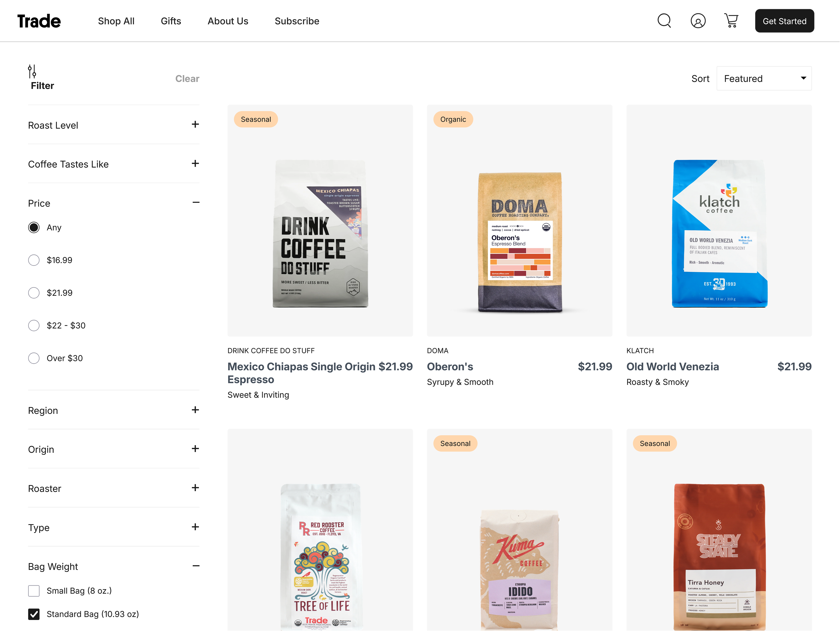Expand Roast Level with plus icon
This screenshot has height=631, width=840.
(x=195, y=125)
